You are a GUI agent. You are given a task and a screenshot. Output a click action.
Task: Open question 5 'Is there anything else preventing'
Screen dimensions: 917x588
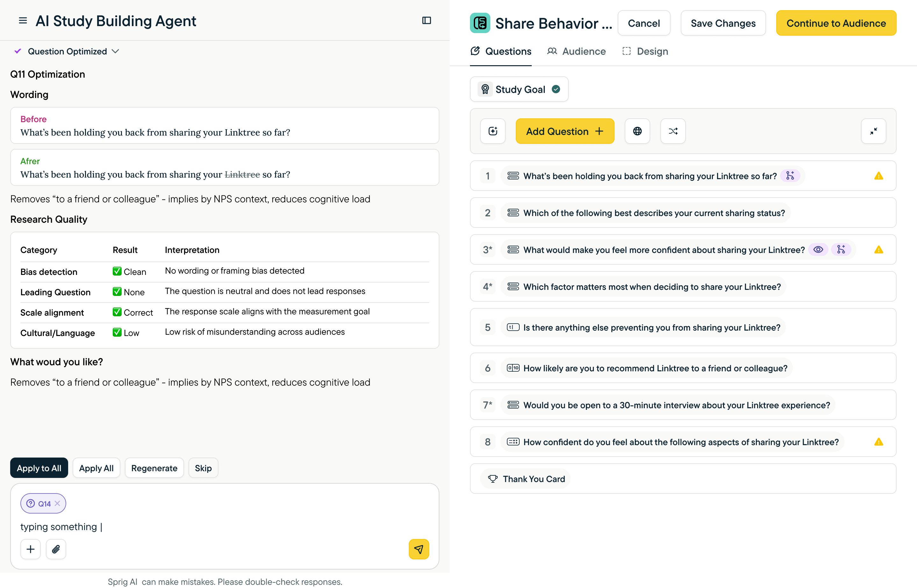(683, 327)
